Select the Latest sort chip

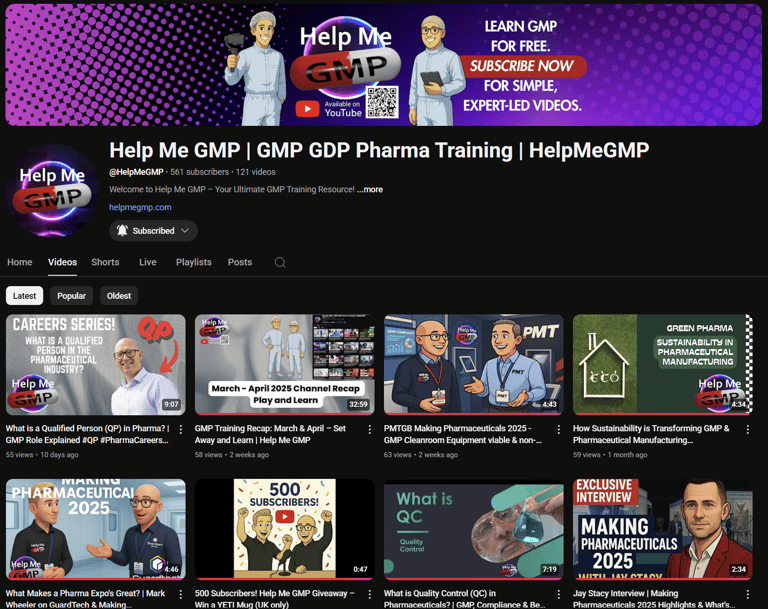point(24,295)
